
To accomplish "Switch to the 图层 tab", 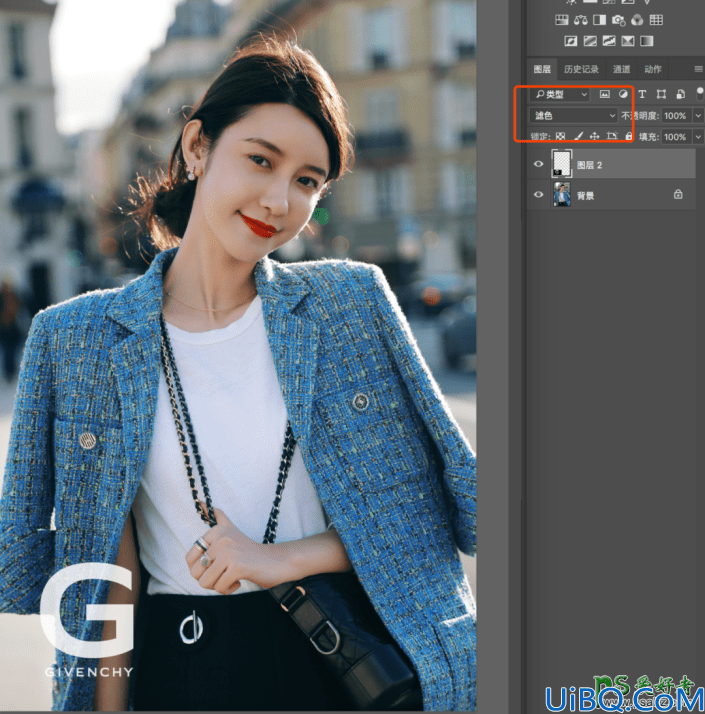I will click(542, 69).
